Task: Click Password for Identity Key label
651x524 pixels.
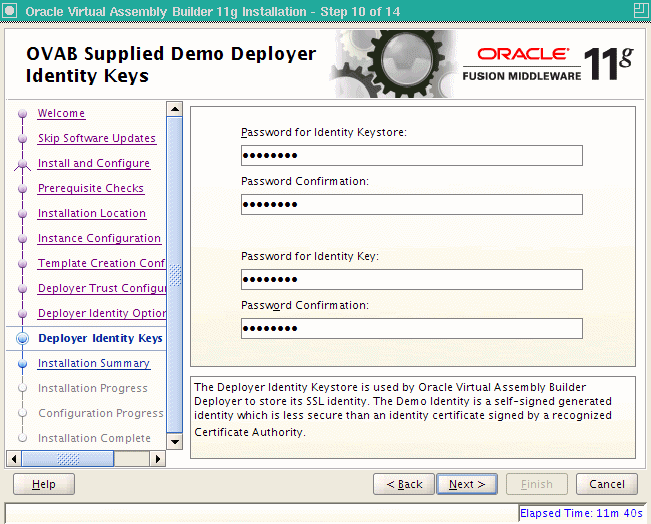Action: point(310,256)
